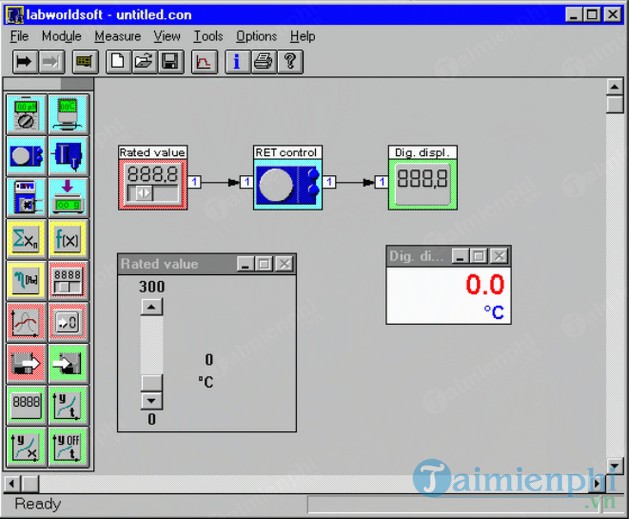The image size is (629, 519).
Task: Select the y-x plotter module icon
Action: point(26,447)
